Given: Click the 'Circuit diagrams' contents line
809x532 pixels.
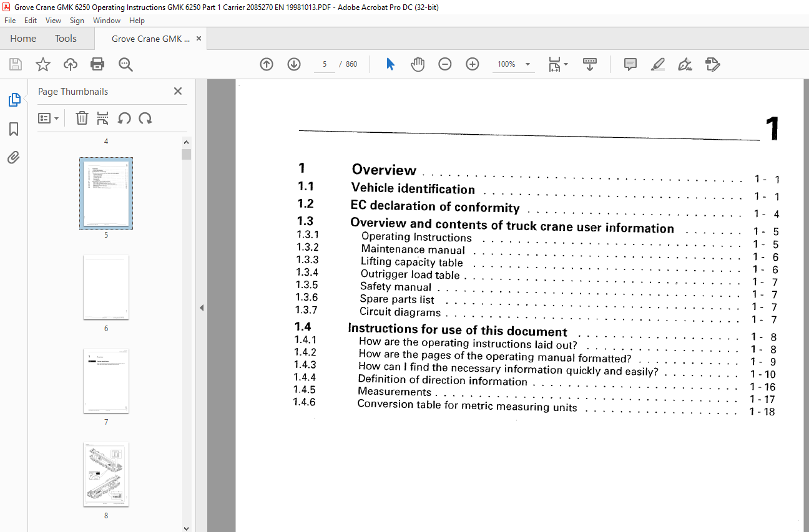Looking at the screenshot, I should [400, 312].
